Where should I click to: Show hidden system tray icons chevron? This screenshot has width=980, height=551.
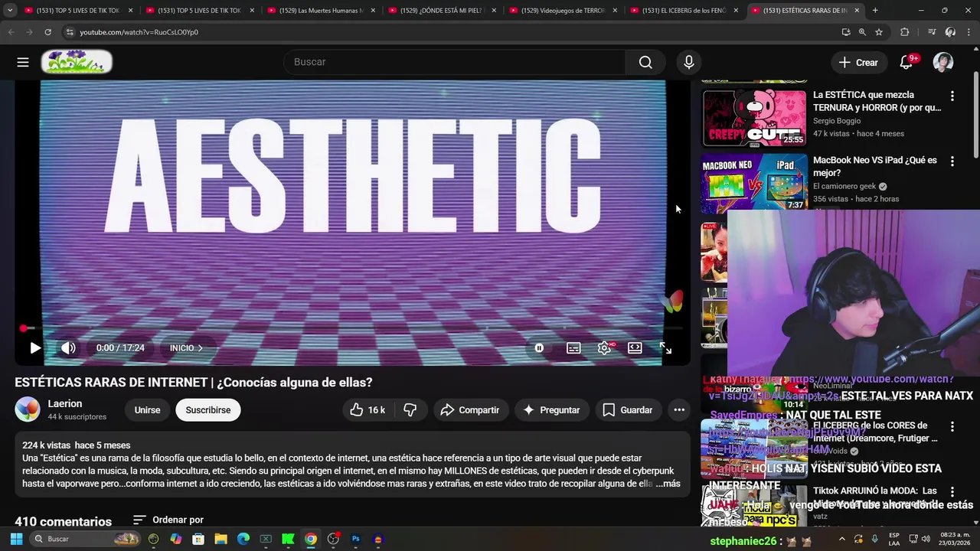pos(842,539)
